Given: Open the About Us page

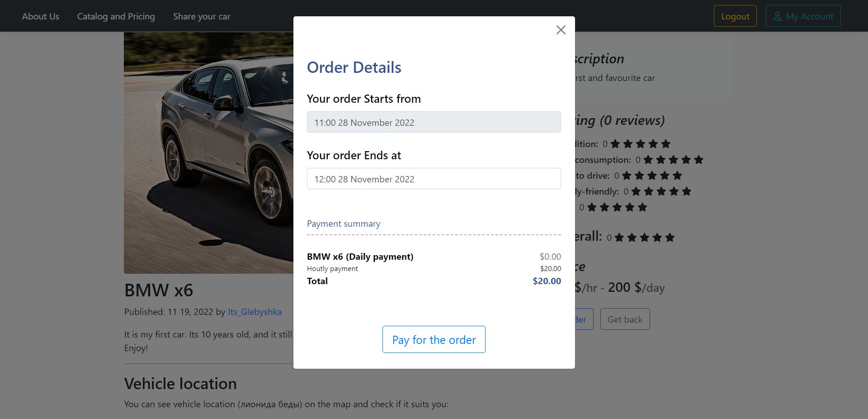Looking at the screenshot, I should [40, 16].
